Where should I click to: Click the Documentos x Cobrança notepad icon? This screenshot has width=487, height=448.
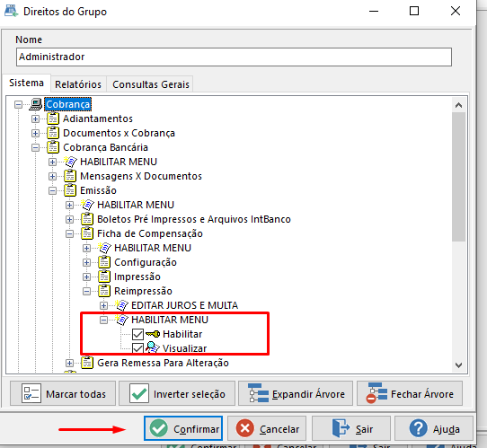pyautogui.click(x=53, y=133)
